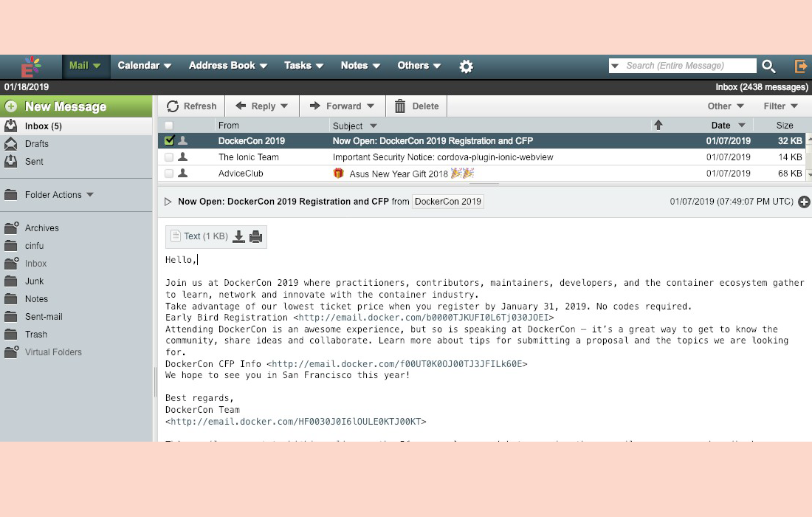
Task: Click the Junk folder icon
Action: click(x=11, y=281)
